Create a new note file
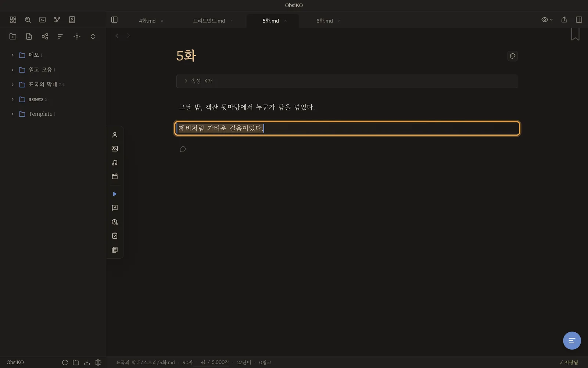Viewport: 588px width, 368px height. pyautogui.click(x=29, y=36)
